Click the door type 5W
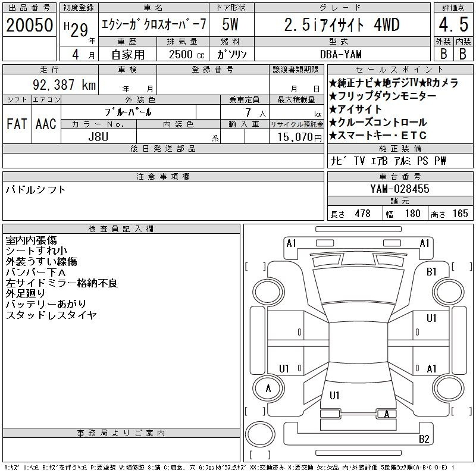Image resolution: width=476 pixels, height=476 pixels. click(x=230, y=24)
